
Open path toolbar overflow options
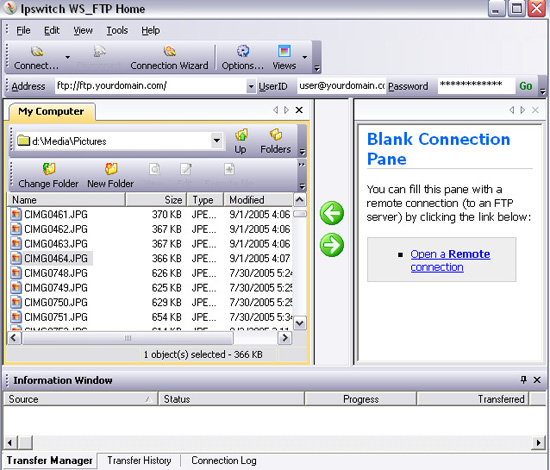point(302,152)
